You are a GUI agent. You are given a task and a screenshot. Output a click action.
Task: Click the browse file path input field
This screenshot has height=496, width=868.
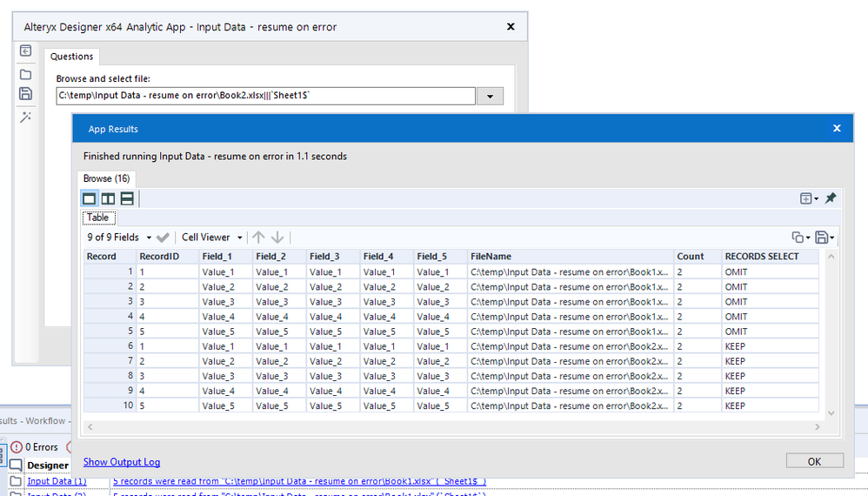click(265, 97)
